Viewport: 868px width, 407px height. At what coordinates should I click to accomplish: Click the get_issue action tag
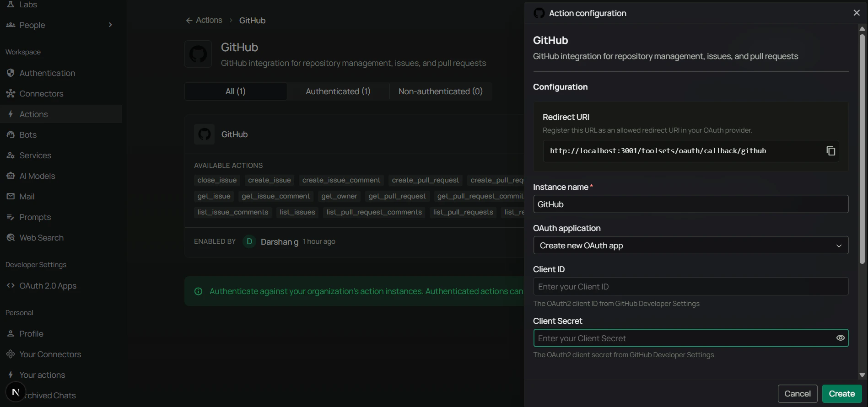pos(214,196)
